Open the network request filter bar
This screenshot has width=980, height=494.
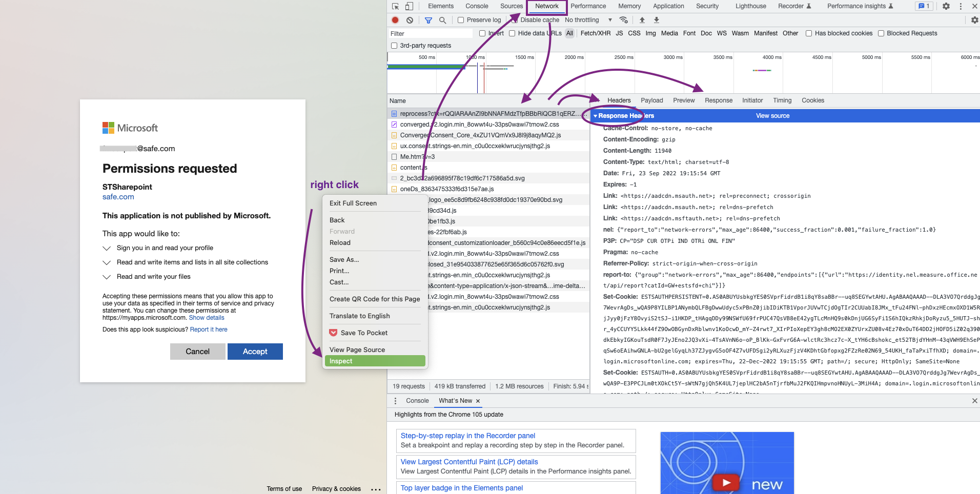pos(428,19)
